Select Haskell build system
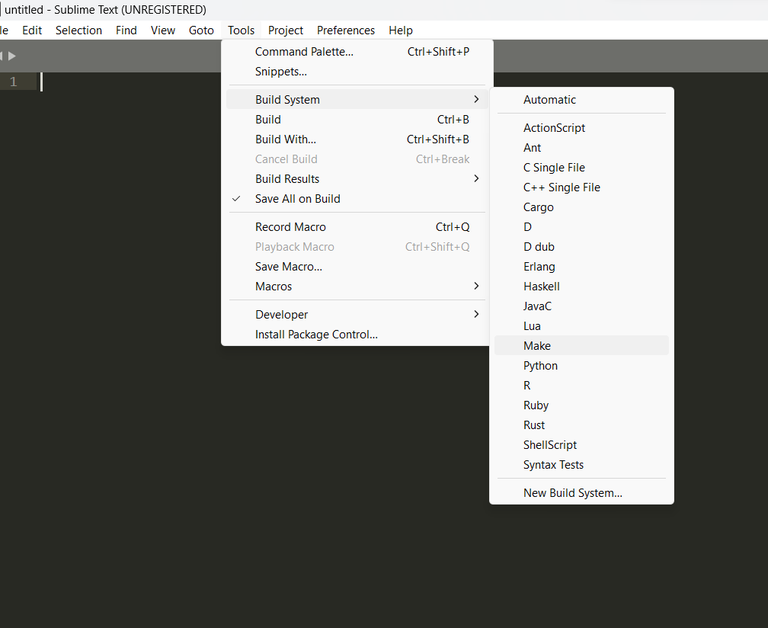The image size is (768, 628). [581, 286]
